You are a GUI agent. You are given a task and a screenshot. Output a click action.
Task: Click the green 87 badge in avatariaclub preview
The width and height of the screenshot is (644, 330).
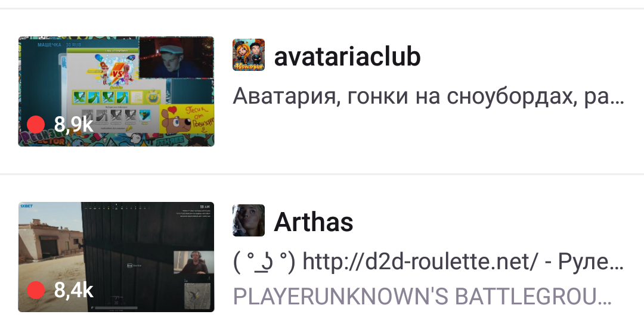tap(153, 97)
